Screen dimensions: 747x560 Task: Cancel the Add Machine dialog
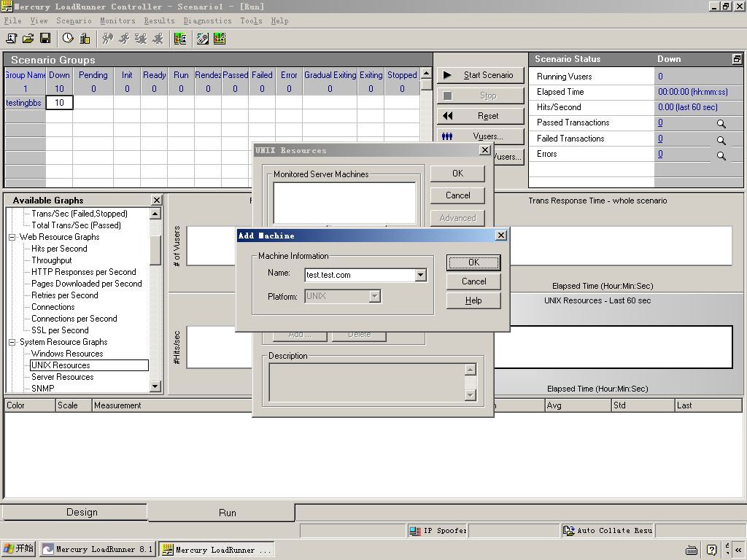click(473, 281)
